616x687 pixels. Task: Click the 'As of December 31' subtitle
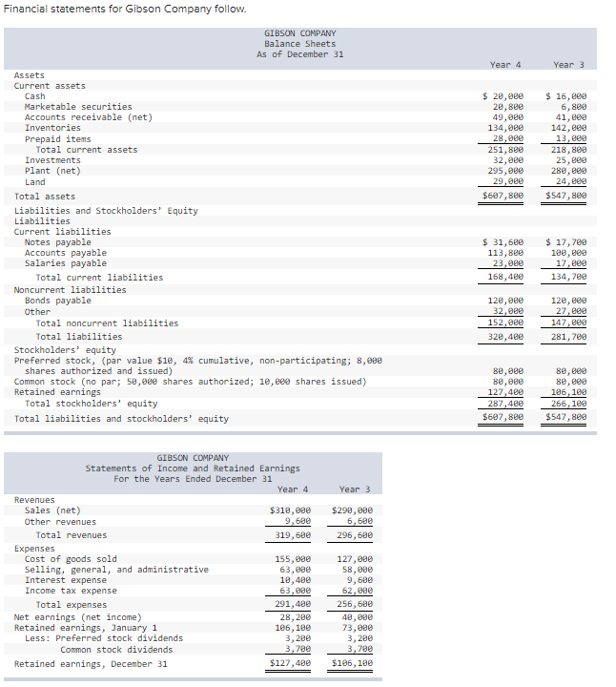coord(300,54)
